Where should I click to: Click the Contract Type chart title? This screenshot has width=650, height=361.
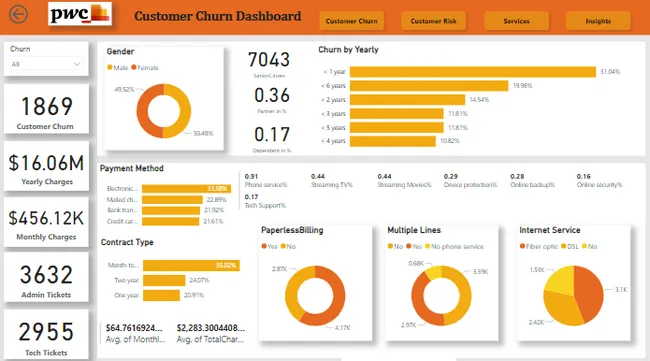[127, 242]
